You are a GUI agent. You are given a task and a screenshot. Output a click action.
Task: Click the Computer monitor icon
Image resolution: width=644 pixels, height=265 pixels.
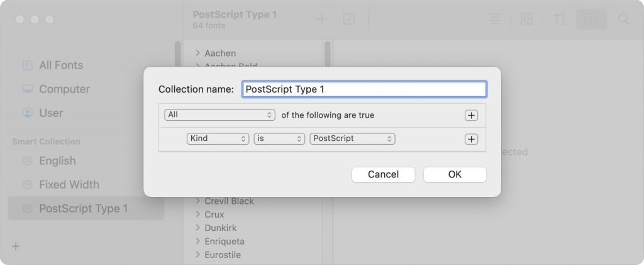(x=27, y=89)
